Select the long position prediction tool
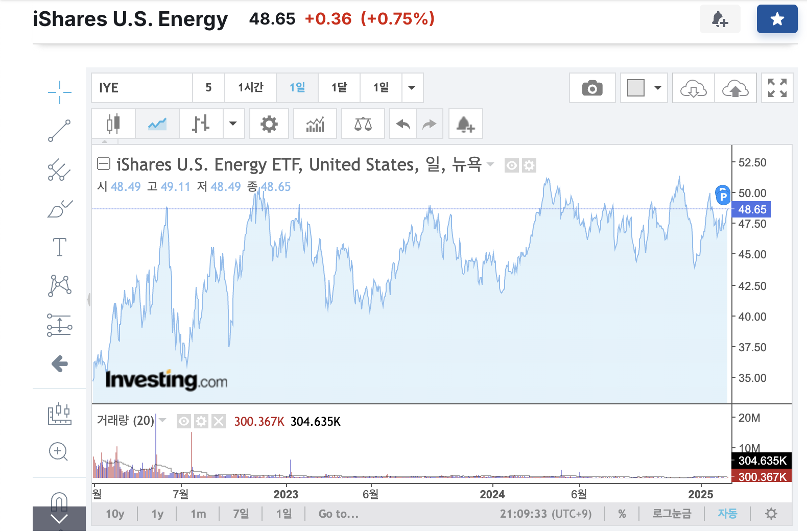The image size is (807, 532). pos(60,325)
